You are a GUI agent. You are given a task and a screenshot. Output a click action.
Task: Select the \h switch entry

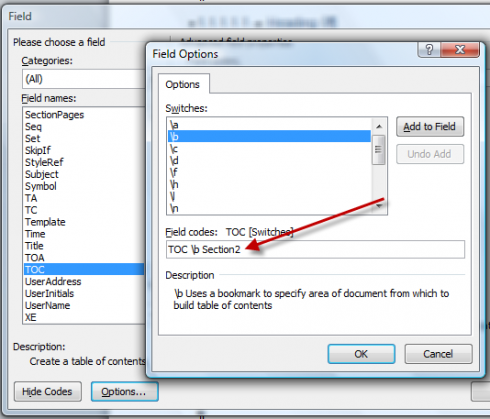(x=269, y=184)
